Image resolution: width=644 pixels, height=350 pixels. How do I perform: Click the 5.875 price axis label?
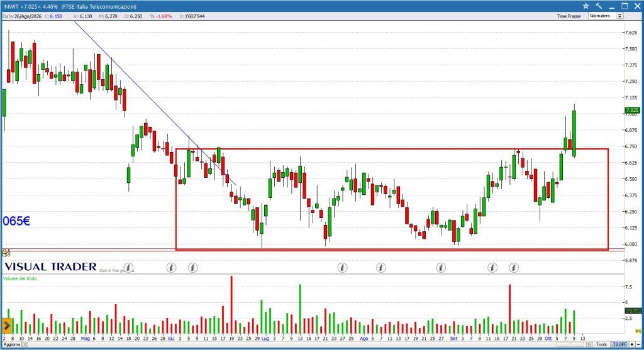tap(631, 261)
